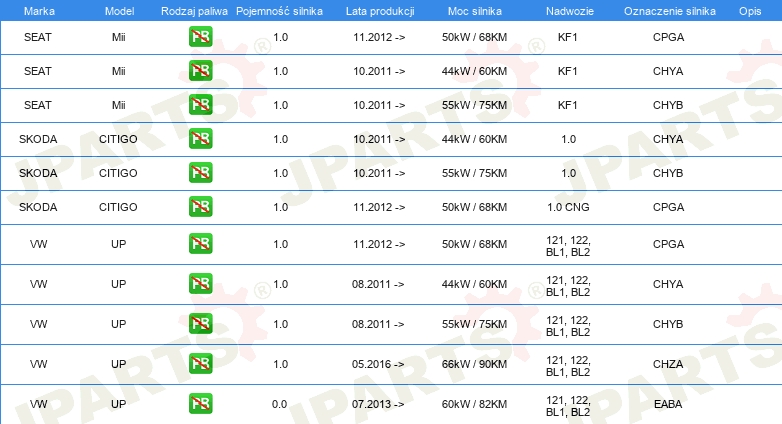Select engine code CHYA in VW UP row
This screenshot has width=782, height=424.
point(668,284)
